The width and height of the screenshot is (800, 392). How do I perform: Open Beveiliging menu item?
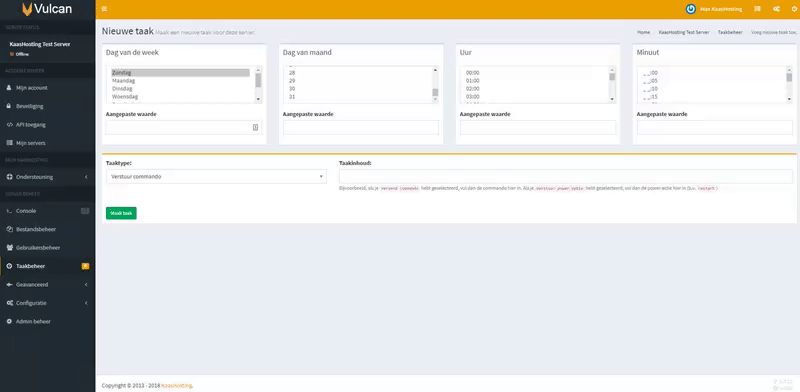coord(47,106)
